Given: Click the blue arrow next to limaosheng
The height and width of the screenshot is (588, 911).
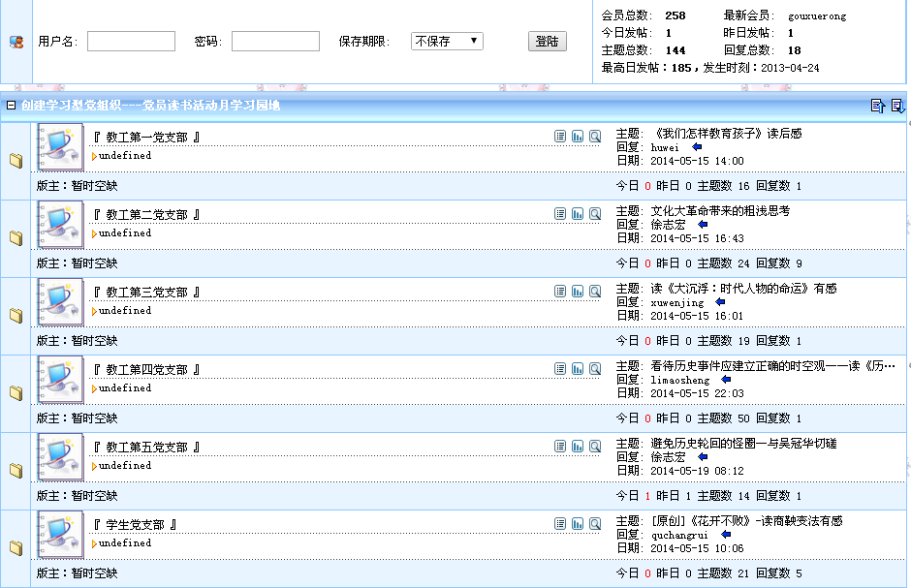Looking at the screenshot, I should pyautogui.click(x=726, y=379).
